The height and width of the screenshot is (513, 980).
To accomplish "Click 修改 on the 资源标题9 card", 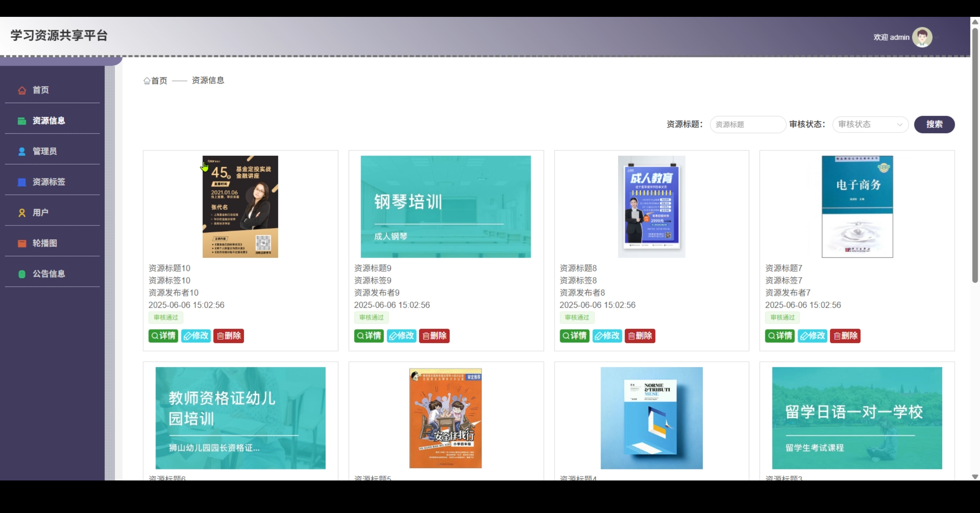I will click(401, 336).
